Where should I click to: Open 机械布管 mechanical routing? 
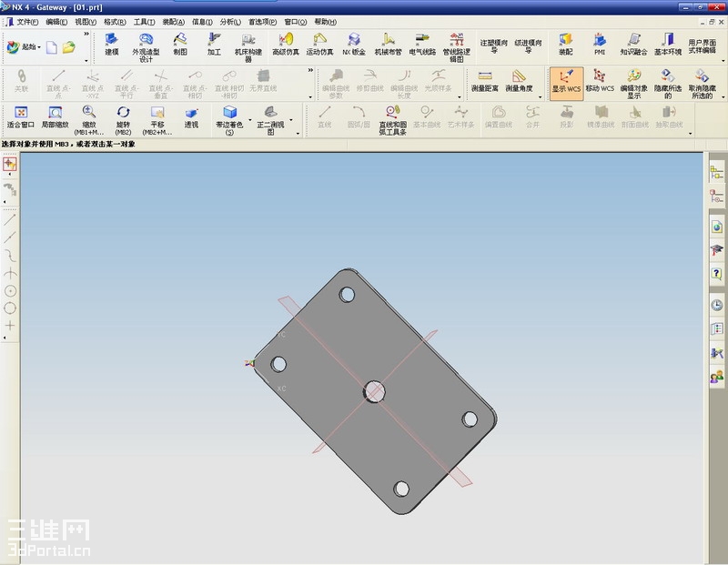tap(389, 45)
